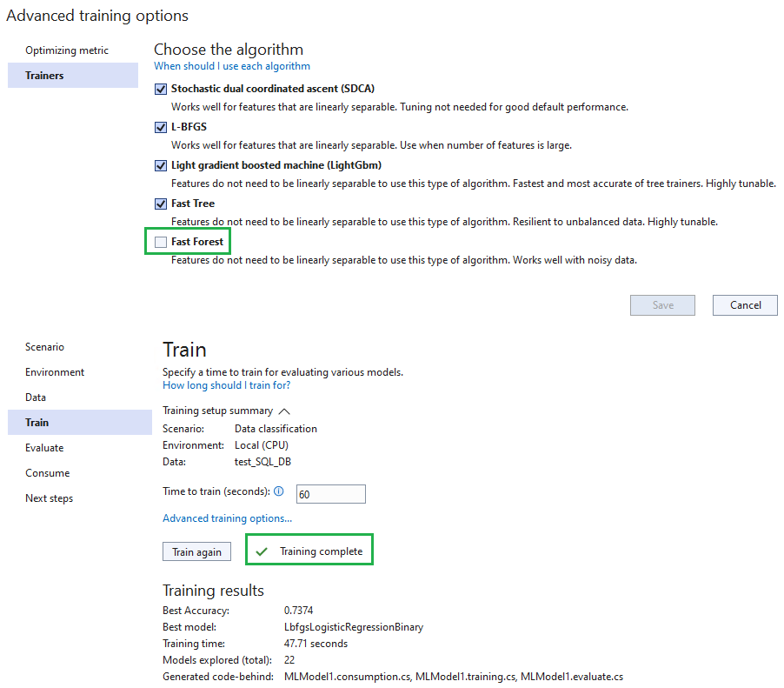Screen dimensions: 784x688
Task: Click the Cancel button
Action: tap(744, 304)
